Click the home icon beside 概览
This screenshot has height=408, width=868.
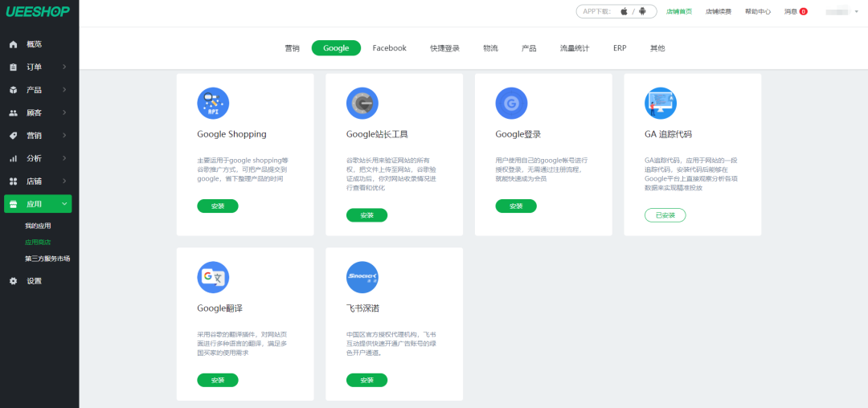click(x=14, y=44)
